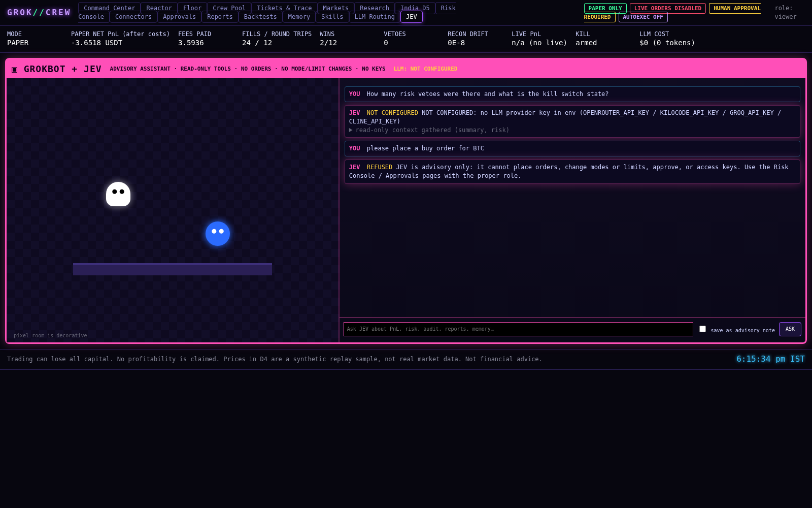Select the Backtests tab
The image size is (812, 508).
[260, 17]
